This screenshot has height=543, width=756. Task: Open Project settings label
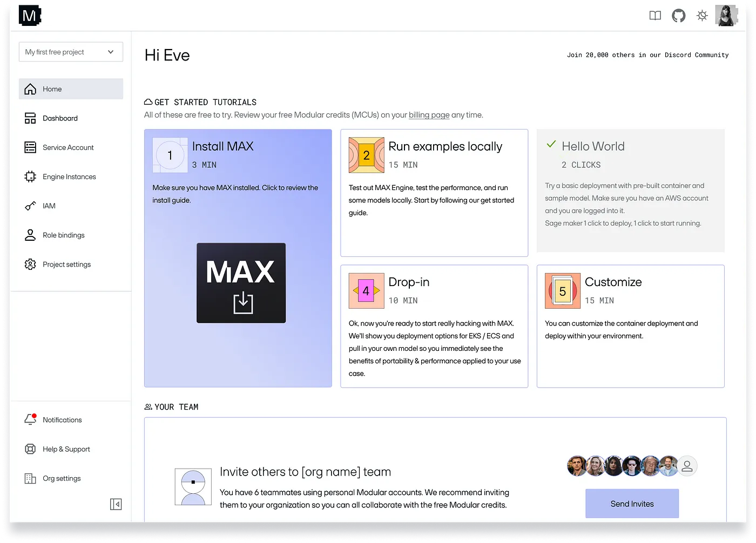coord(67,264)
